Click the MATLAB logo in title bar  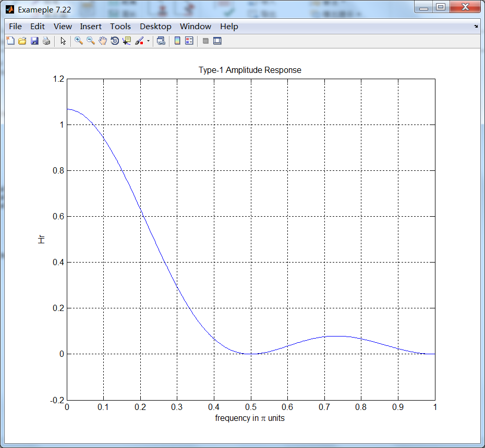point(10,9)
